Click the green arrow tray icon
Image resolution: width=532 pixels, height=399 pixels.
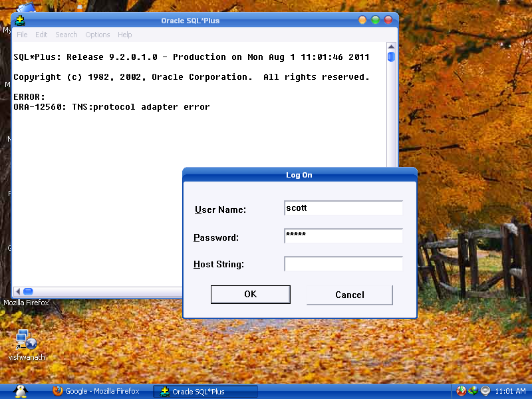coord(473,391)
